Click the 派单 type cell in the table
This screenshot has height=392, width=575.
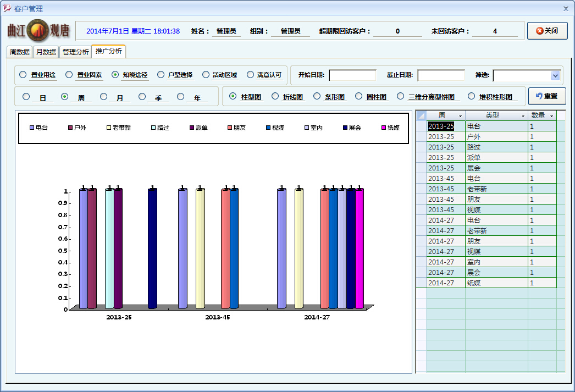496,158
